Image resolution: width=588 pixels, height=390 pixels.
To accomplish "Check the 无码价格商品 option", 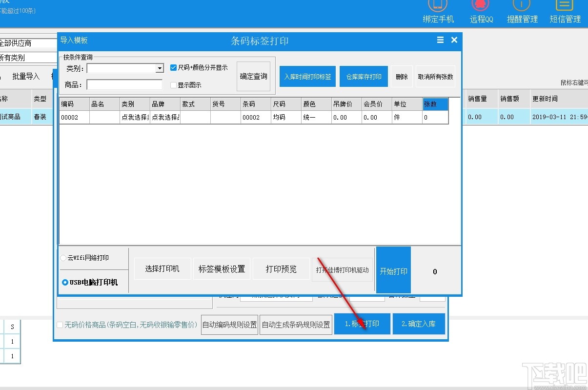I will [60, 324].
